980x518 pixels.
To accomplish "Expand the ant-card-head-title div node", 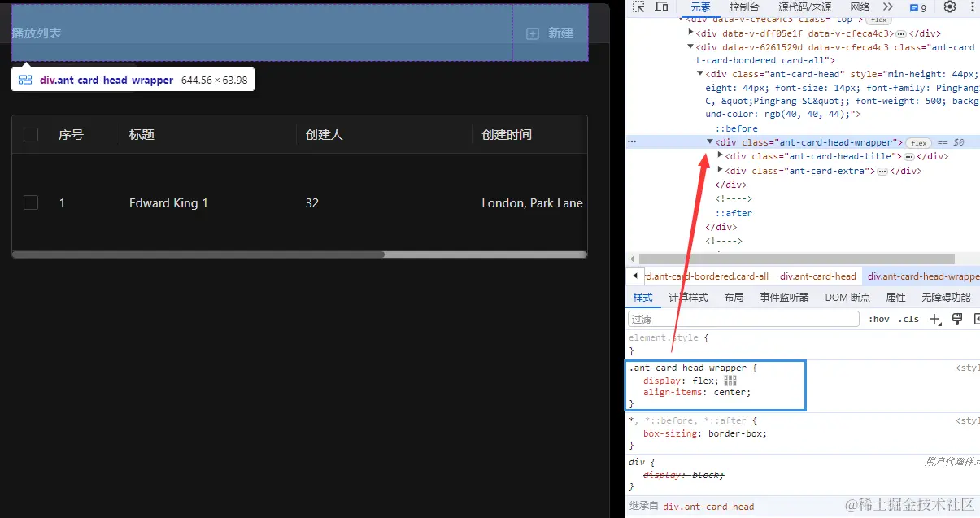I will [720, 155].
